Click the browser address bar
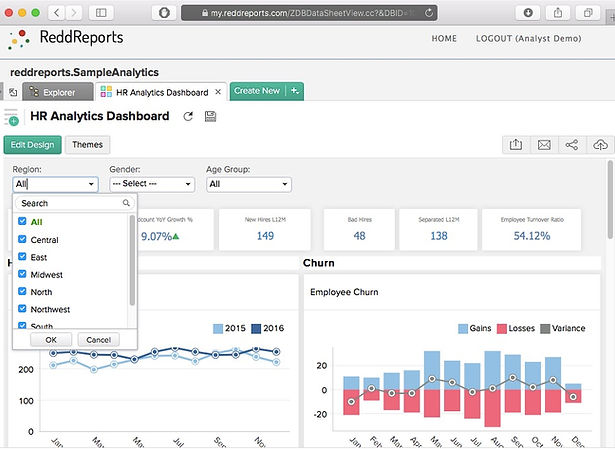The width and height of the screenshot is (615, 450). 309,13
